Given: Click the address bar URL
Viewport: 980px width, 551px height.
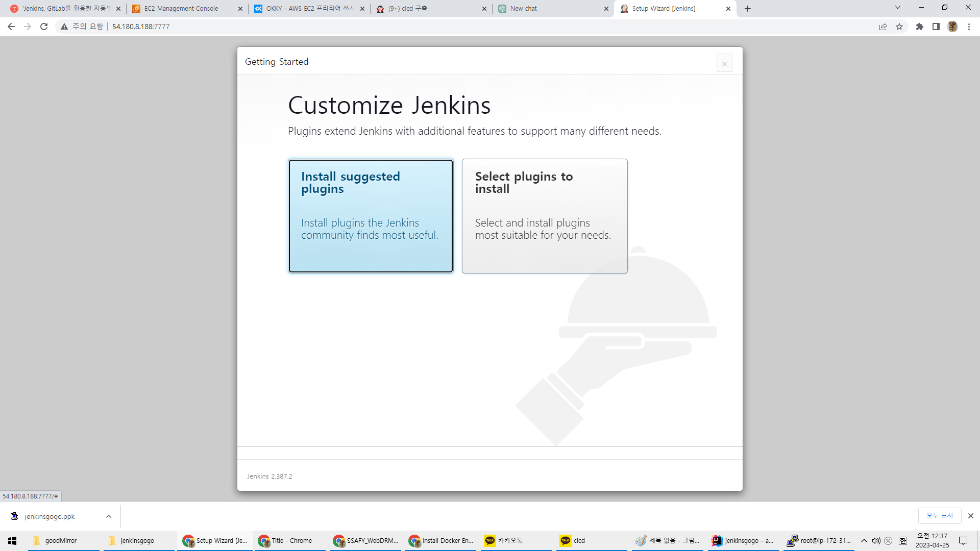Looking at the screenshot, I should coord(141,27).
